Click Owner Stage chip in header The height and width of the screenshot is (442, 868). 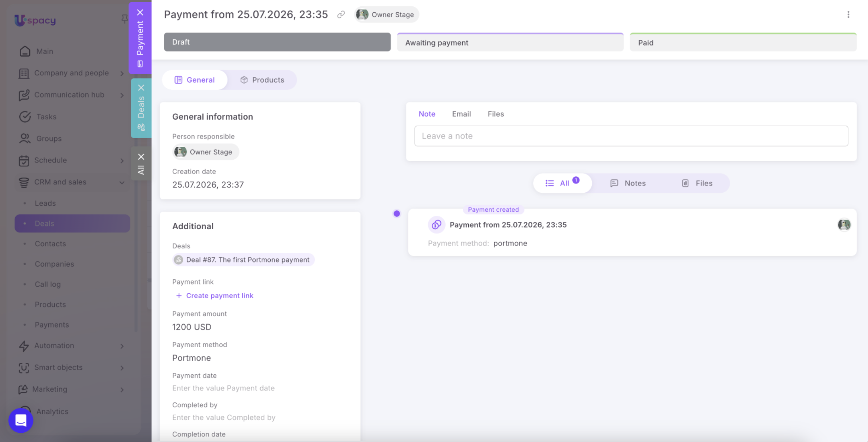[x=386, y=14]
